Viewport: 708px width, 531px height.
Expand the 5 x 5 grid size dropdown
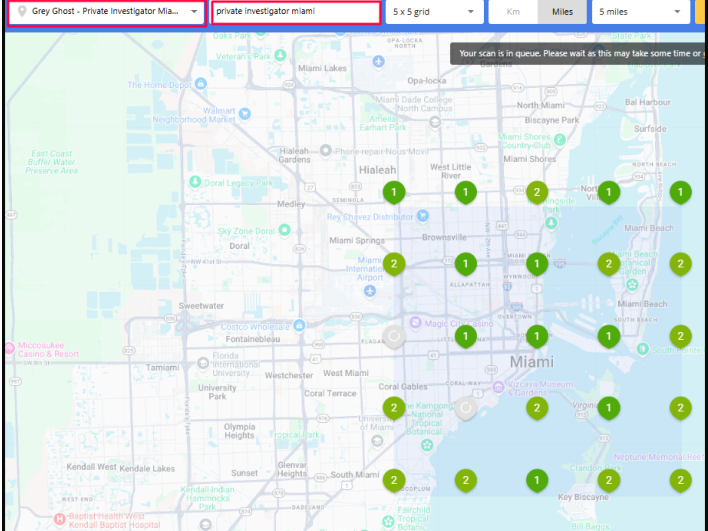tap(434, 12)
